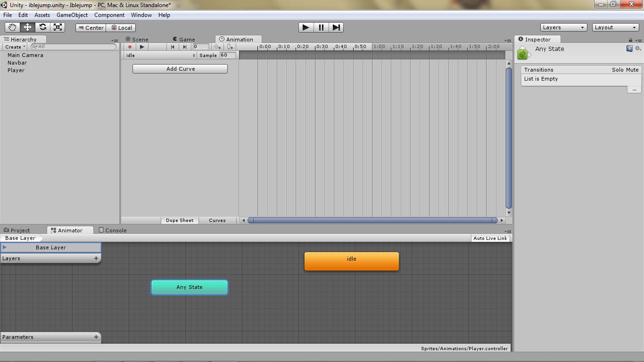Click the Base Layer breadcrumb
644x362 pixels.
click(20, 239)
